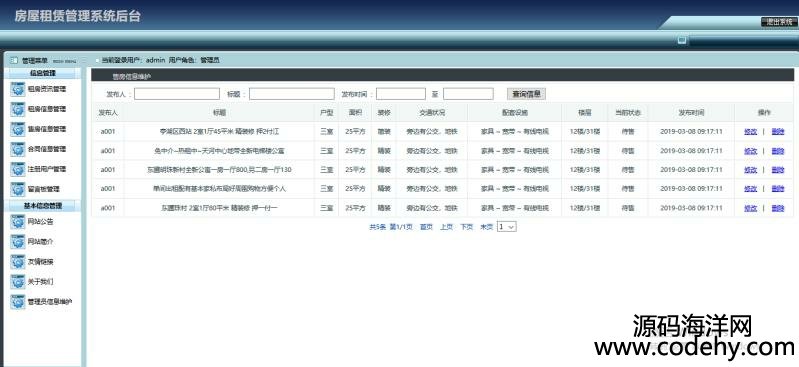Viewport: 799px width, 367px height.
Task: Open 友情链接 sidebar icon
Action: click(18, 262)
